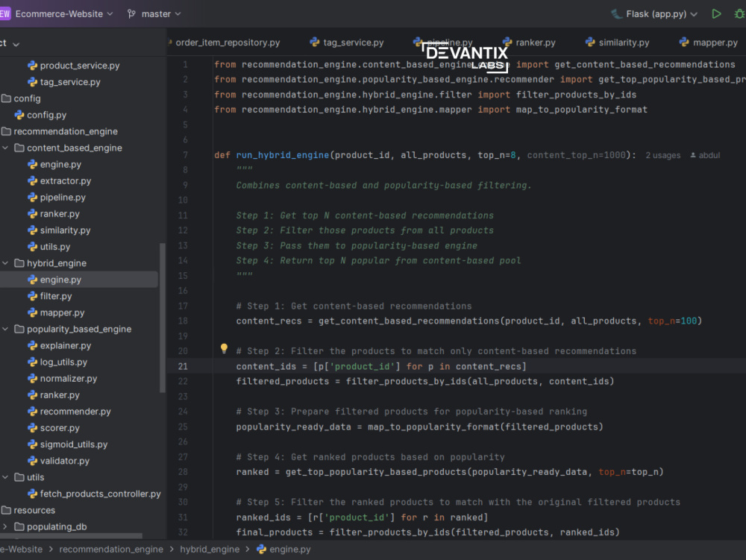The height and width of the screenshot is (560, 746).
Task: Click hybrid_engine in the breadcrumb bar
Action: [210, 549]
